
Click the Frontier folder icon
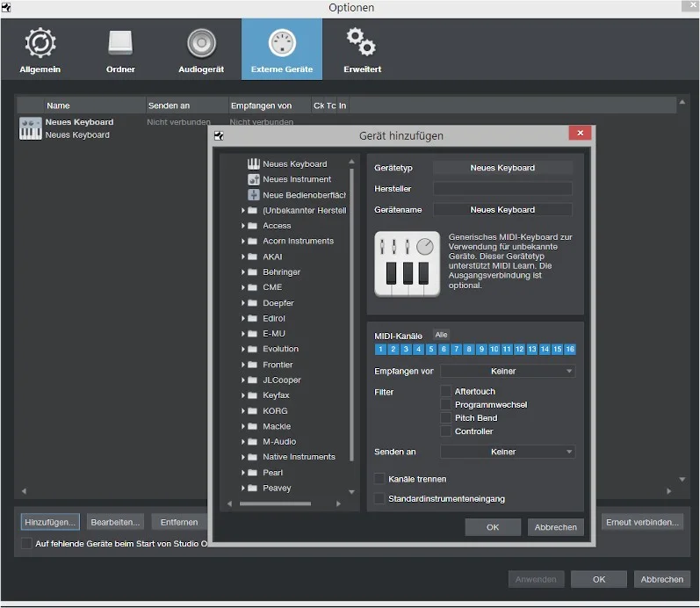pos(252,365)
